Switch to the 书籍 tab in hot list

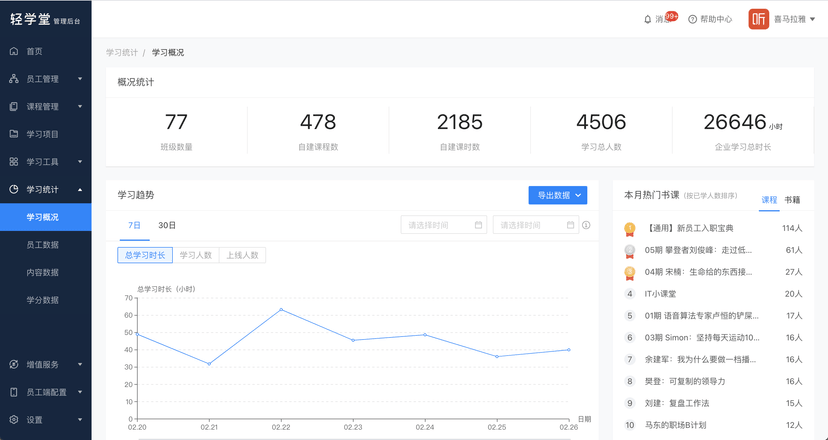[792, 200]
